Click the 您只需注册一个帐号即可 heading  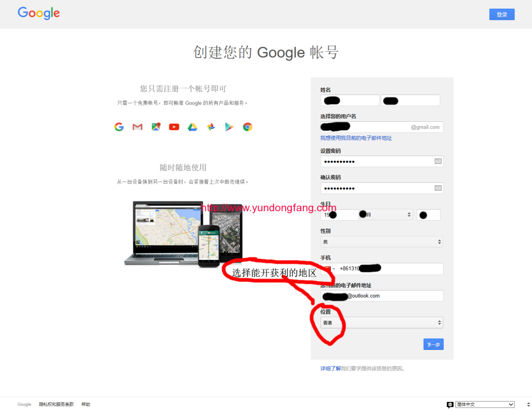click(x=183, y=89)
